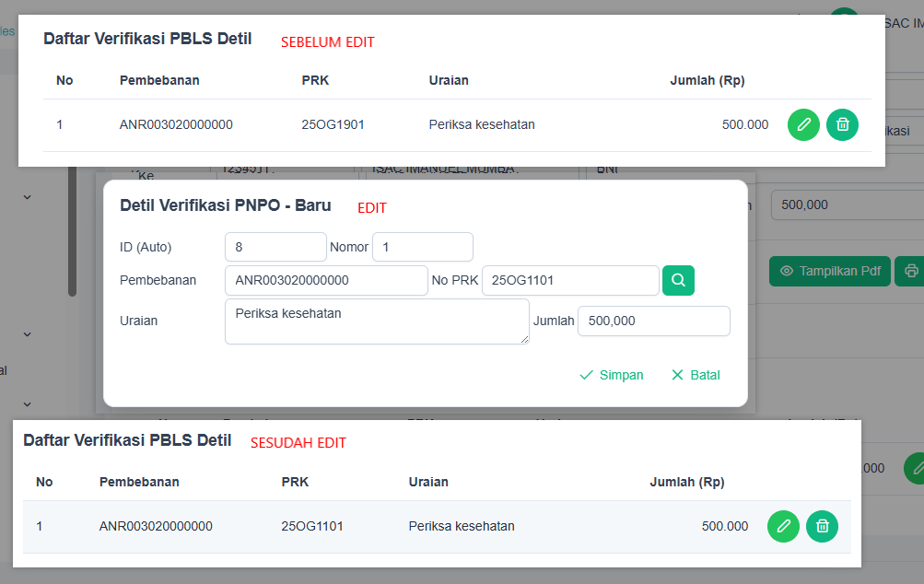
Task: Expand the bottommost left sidebar chevron
Action: 27,403
